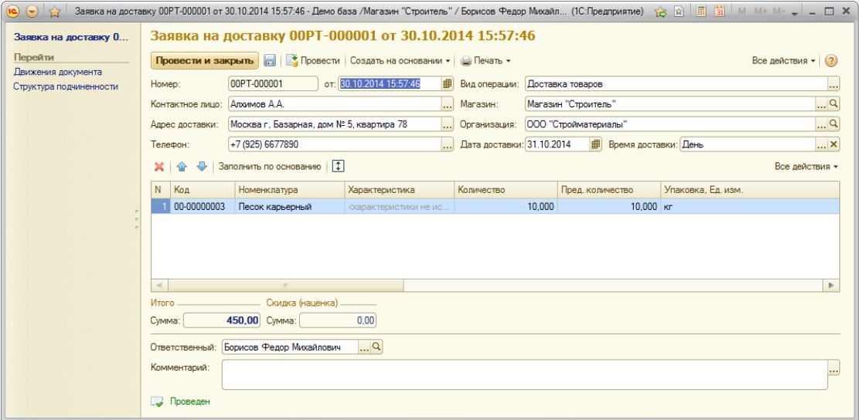The image size is (868, 420).
Task: Open the ellipsis selection for Организация
Action: pos(822,124)
